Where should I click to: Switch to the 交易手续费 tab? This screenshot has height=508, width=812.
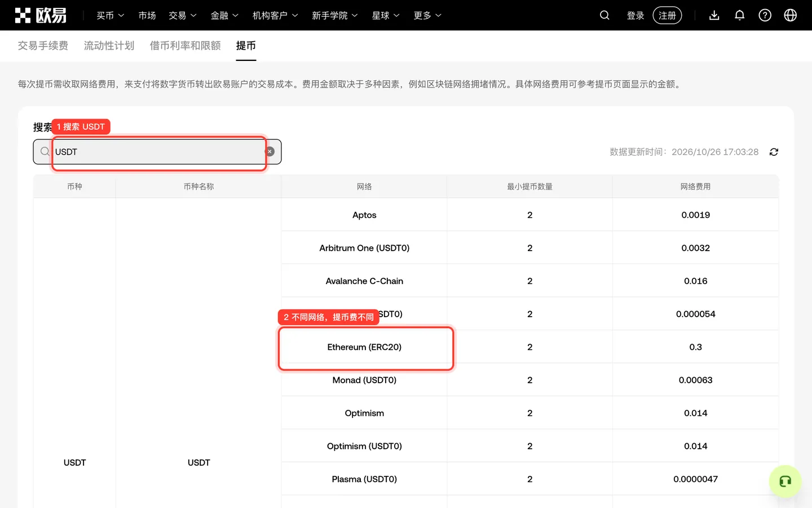(43, 46)
